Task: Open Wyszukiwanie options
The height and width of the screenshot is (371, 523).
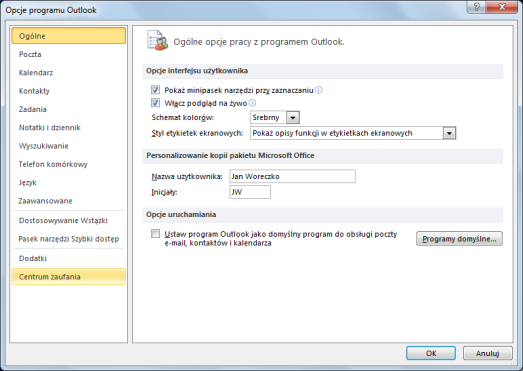Action: pyautogui.click(x=68, y=146)
